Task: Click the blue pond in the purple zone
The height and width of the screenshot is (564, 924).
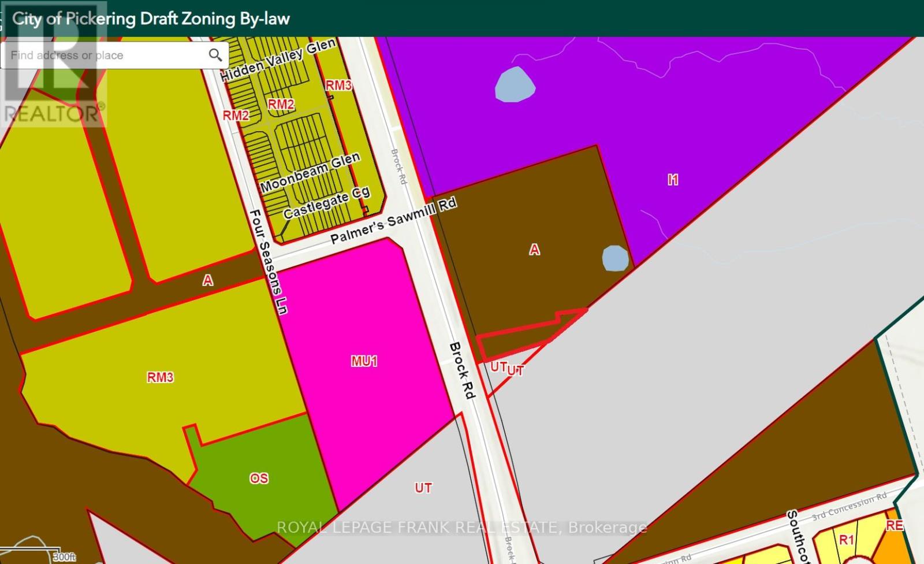Action: [x=515, y=85]
